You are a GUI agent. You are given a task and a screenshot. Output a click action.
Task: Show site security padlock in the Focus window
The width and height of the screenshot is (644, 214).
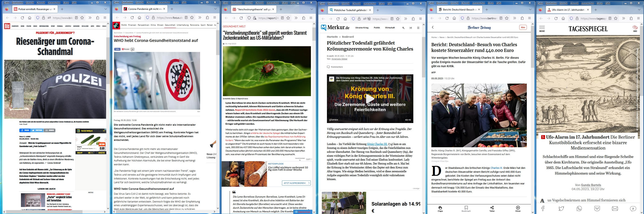click(x=153, y=17)
